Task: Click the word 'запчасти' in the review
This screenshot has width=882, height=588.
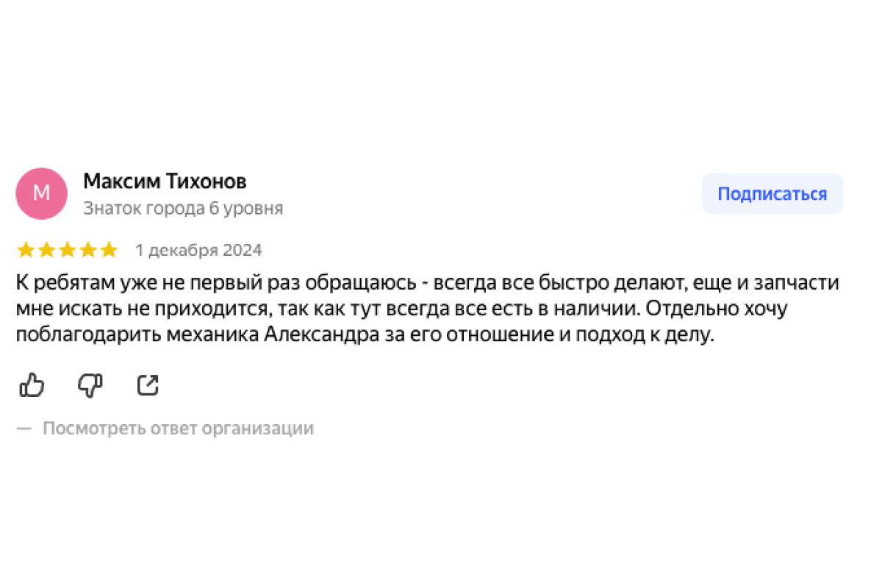Action: pyautogui.click(x=803, y=283)
